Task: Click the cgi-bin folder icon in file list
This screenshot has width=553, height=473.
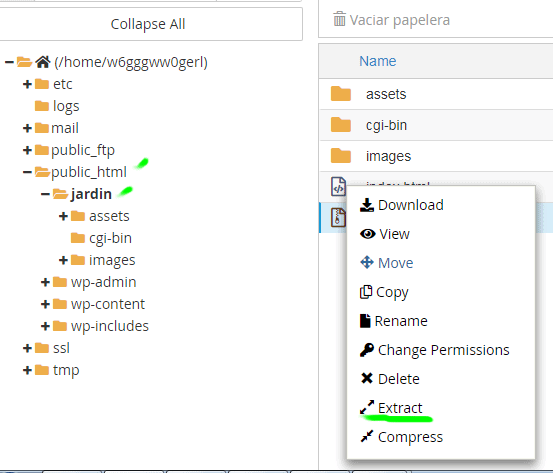Action: 341,125
